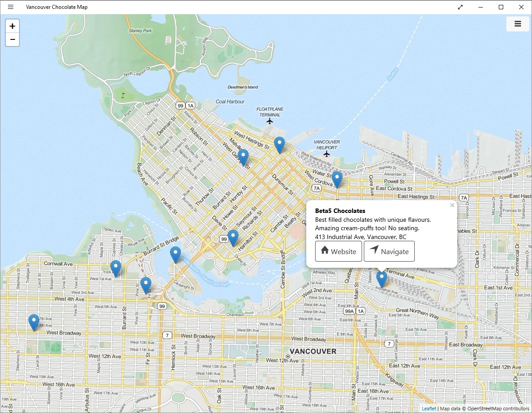
Task: Click the Floatplane Terminal airplane icon
Action: coord(270,121)
